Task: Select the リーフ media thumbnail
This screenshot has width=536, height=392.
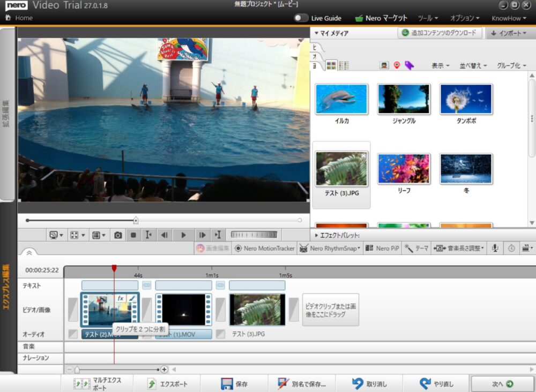Action: pos(404,169)
